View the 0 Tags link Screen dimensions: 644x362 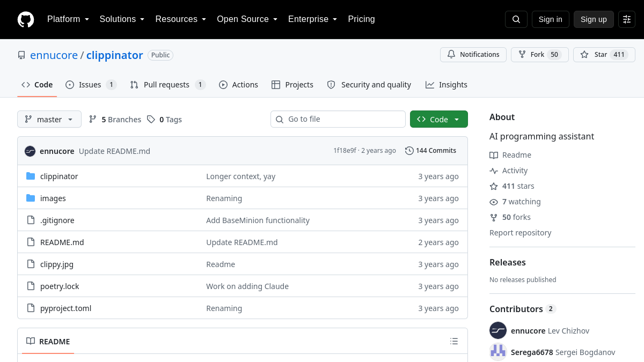pyautogui.click(x=164, y=120)
